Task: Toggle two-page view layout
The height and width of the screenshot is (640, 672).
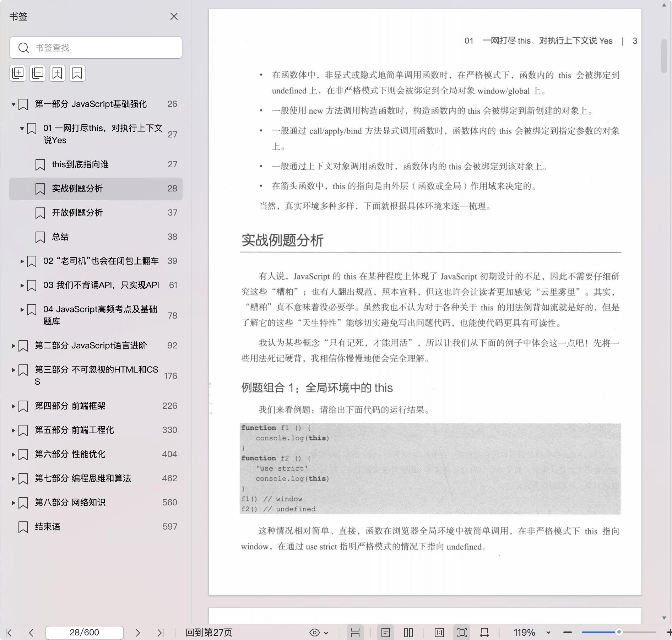Action: pos(408,633)
